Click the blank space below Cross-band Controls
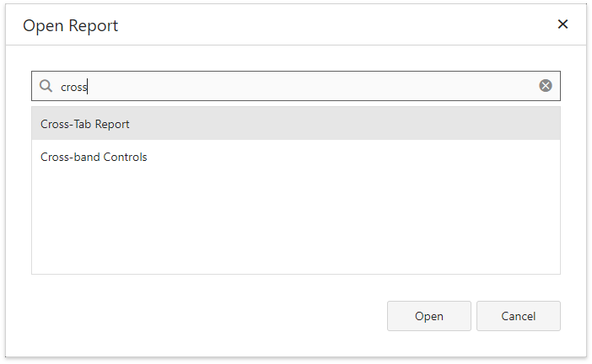This screenshot has width=592, height=364. pyautogui.click(x=295, y=219)
